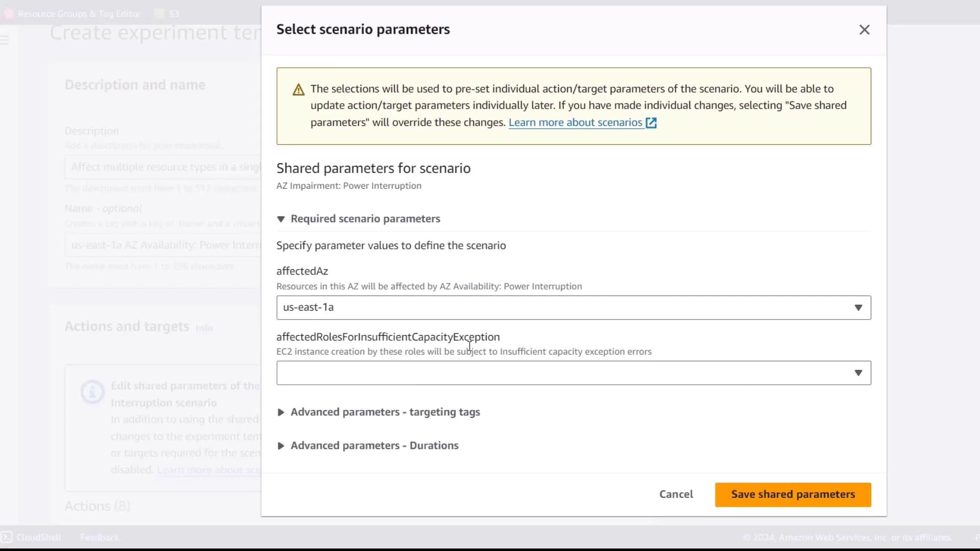980x551 pixels.
Task: Click the Feedback link in footer
Action: (100, 537)
